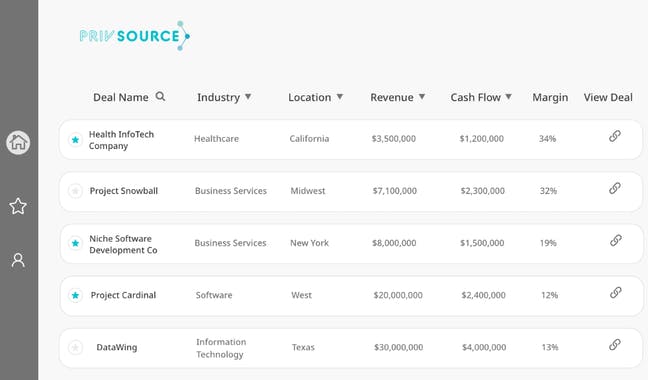
Task: Select Niche Software Development Co deal name
Action: (x=123, y=244)
